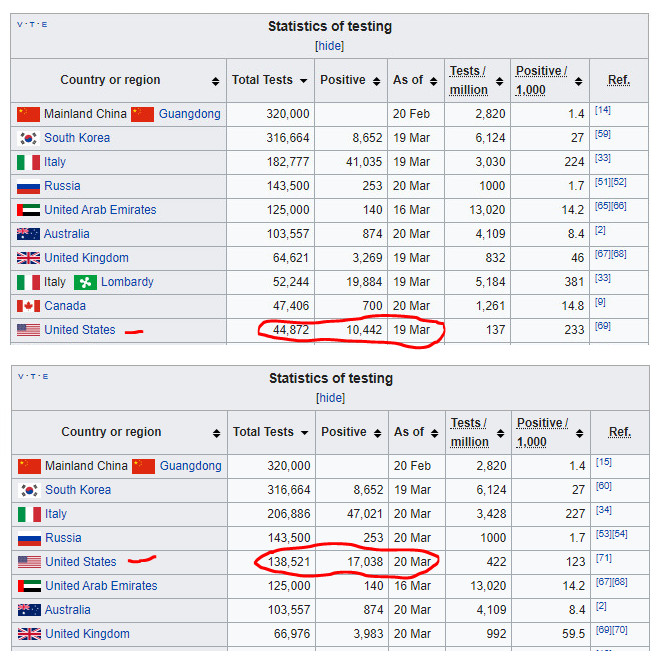Viewport: 659px width, 668px height.
Task: Select the 17,038 positive cell
Action: click(352, 562)
